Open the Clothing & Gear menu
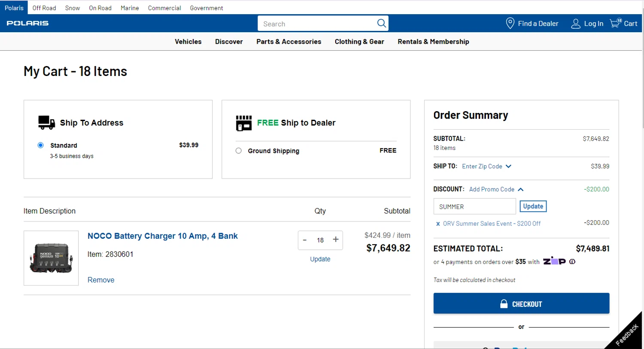 359,42
